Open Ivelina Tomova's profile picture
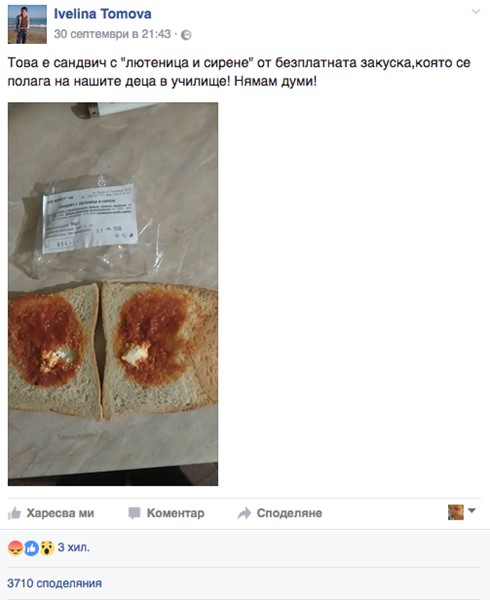This screenshot has width=490, height=600. coord(27,24)
